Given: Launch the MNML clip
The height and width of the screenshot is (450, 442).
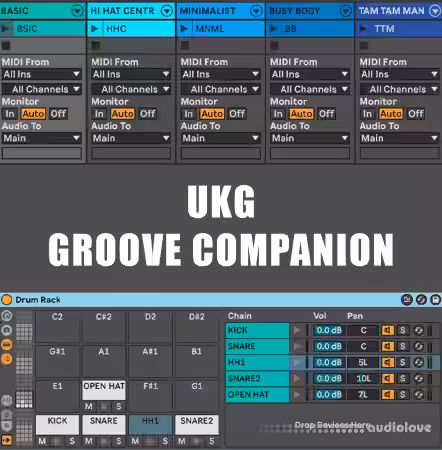Looking at the screenshot, I should 184,29.
